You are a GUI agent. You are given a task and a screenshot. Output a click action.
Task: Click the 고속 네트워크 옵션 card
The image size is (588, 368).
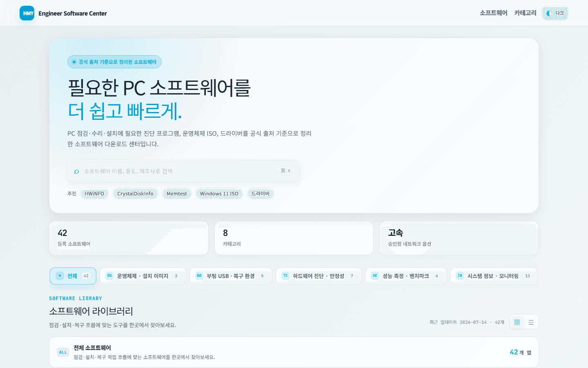tap(459, 238)
